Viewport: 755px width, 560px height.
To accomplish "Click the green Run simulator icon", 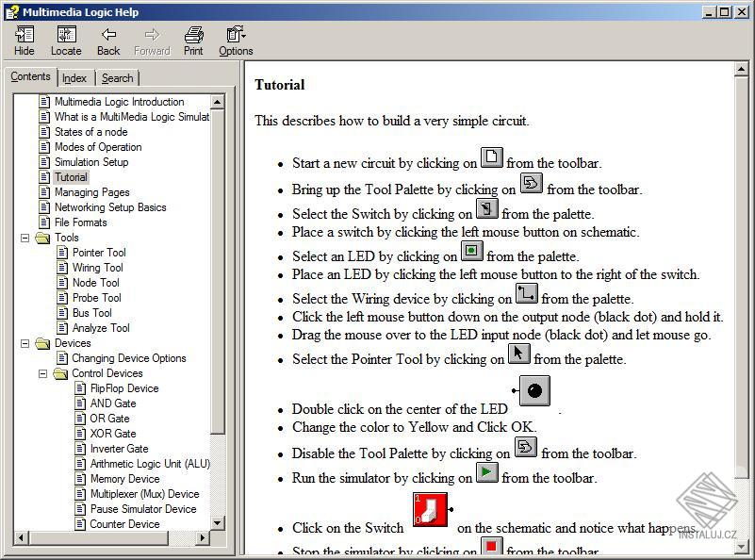I will pyautogui.click(x=486, y=472).
